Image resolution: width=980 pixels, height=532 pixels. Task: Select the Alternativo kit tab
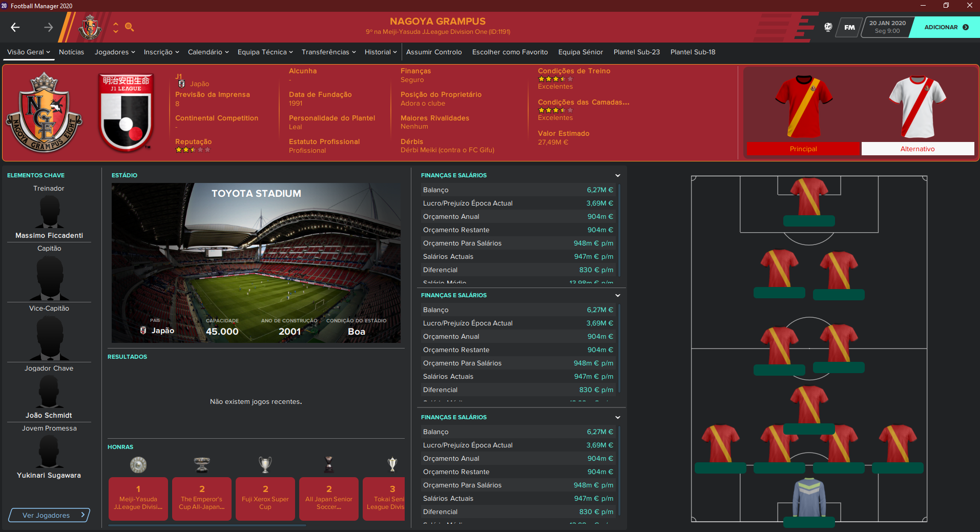tap(918, 149)
